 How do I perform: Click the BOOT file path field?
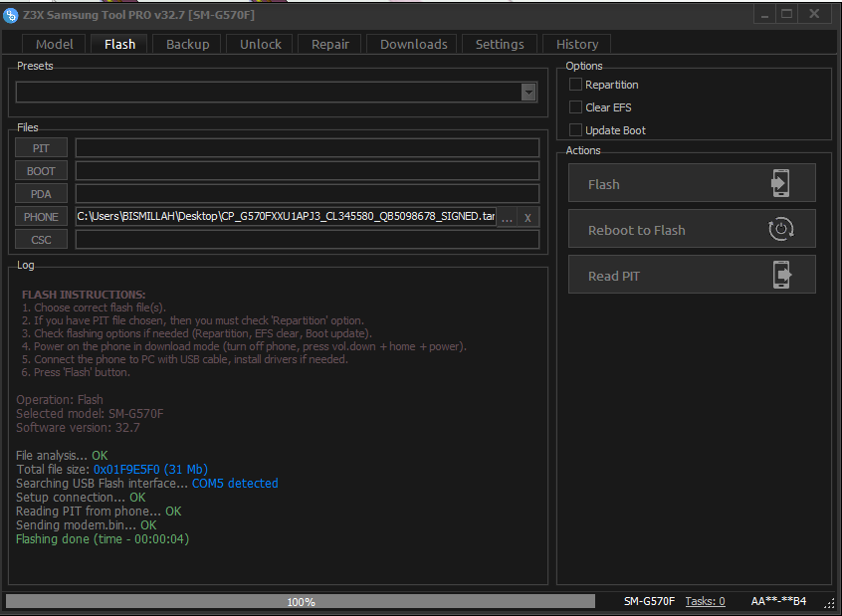[x=308, y=171]
